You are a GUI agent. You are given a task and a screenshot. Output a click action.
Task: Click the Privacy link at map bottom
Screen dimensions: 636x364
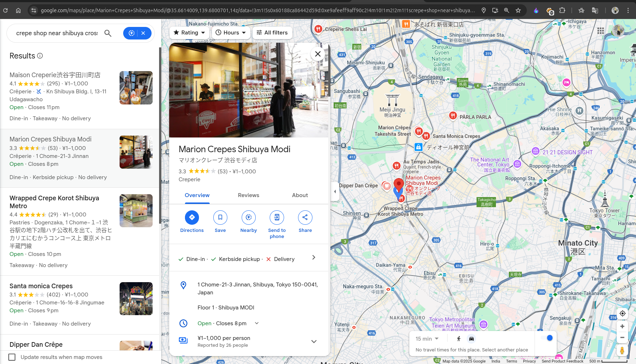coord(529,361)
